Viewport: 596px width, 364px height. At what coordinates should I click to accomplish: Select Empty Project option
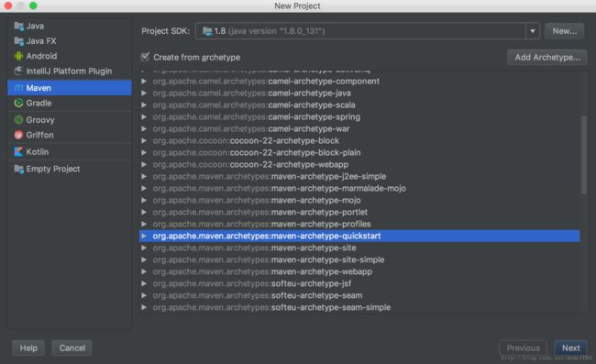pos(70,169)
